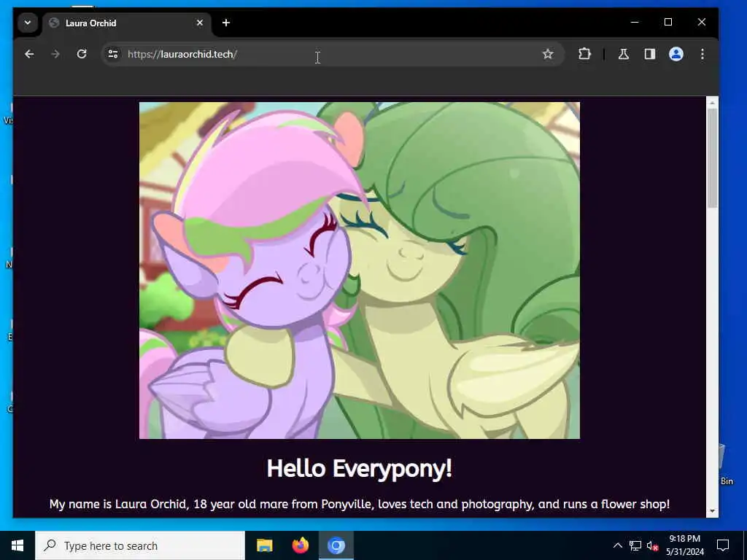747x560 pixels.
Task: Select the Laura Orchid tab
Action: 127,23
